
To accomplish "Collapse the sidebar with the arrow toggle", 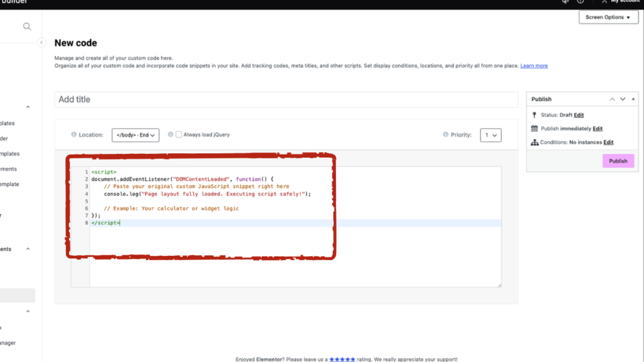I will (x=42, y=43).
